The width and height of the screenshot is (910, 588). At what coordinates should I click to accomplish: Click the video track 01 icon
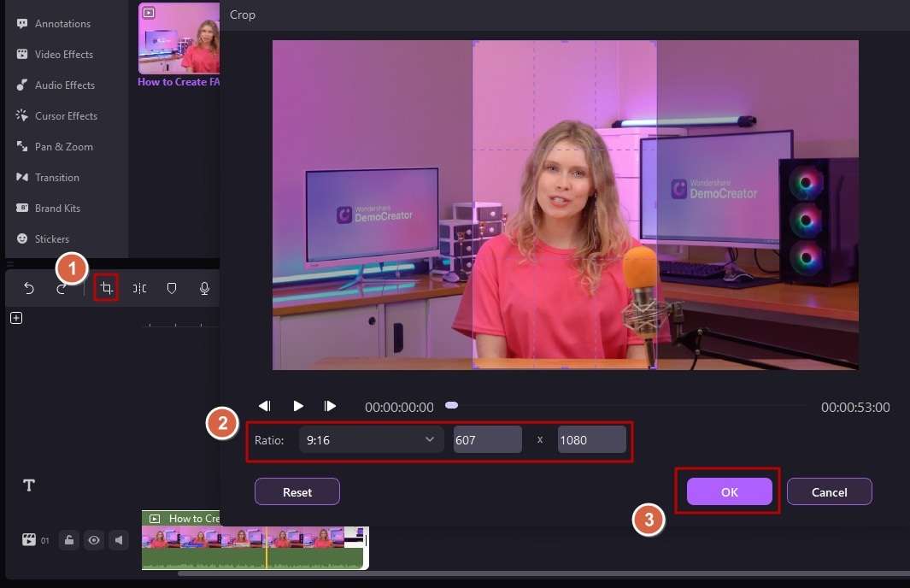[x=28, y=540]
